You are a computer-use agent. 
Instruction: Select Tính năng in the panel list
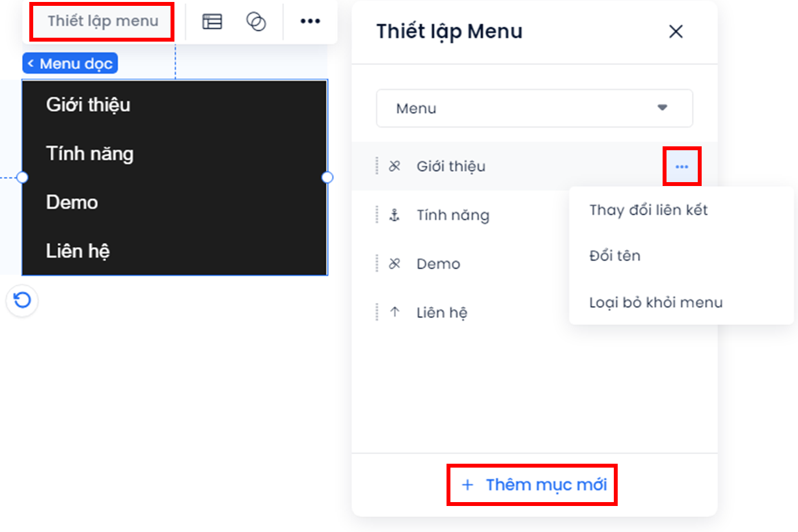pyautogui.click(x=453, y=215)
